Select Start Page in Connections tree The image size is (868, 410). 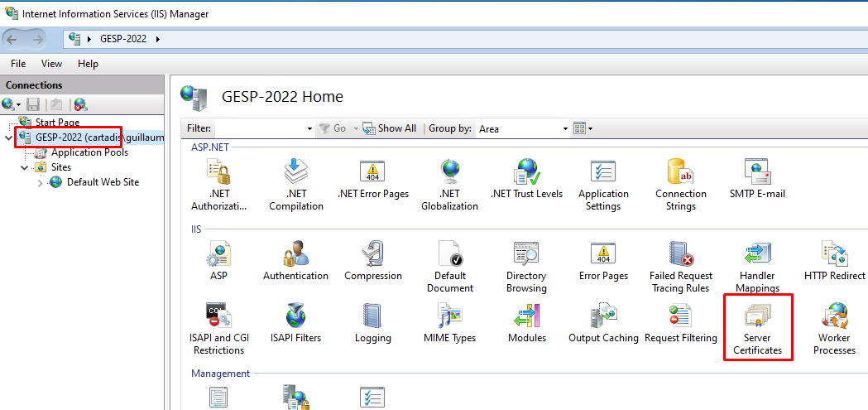click(57, 122)
